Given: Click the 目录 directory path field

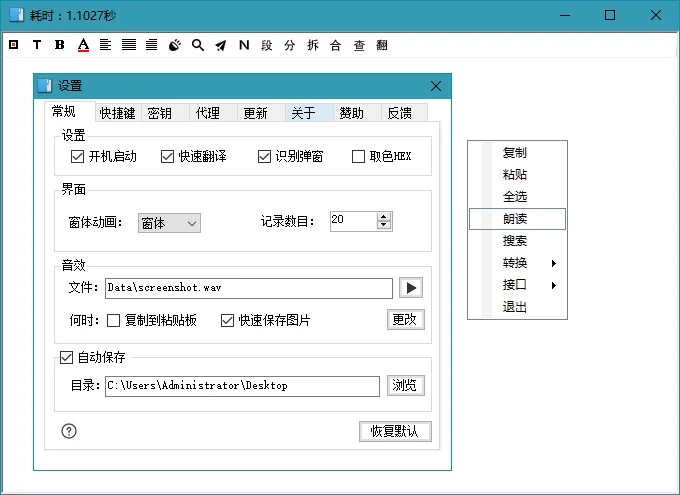Looking at the screenshot, I should tap(242, 386).
